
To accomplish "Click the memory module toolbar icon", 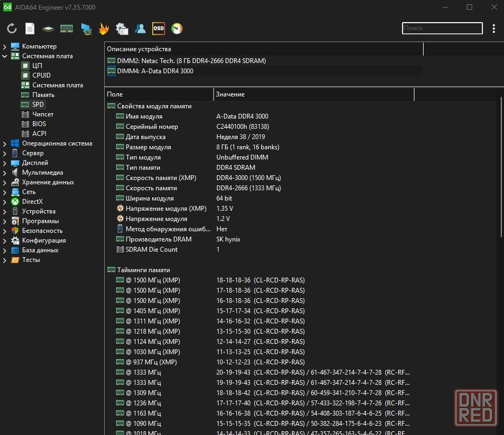I will click(66, 29).
